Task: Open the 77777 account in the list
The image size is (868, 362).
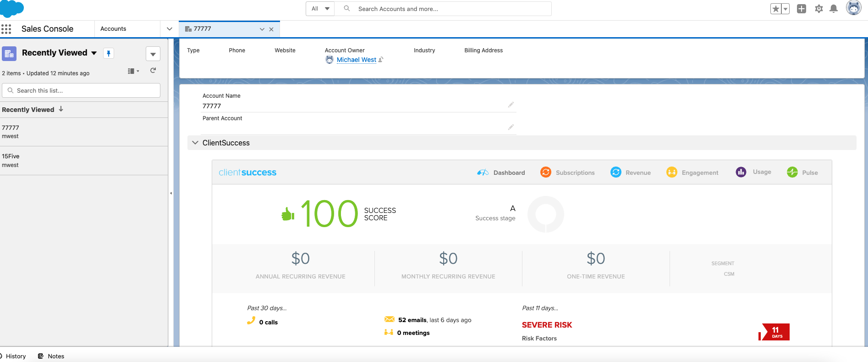Action: click(11, 128)
